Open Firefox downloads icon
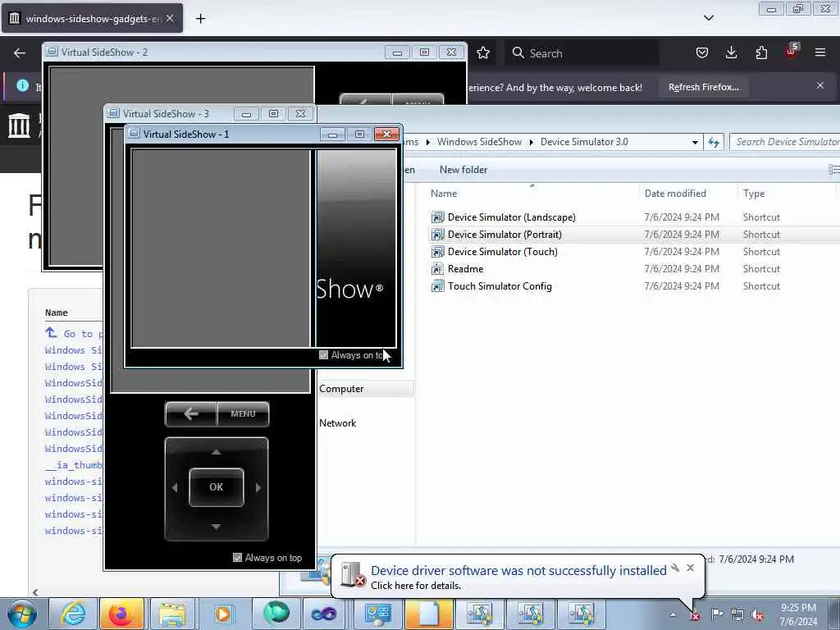The height and width of the screenshot is (630, 840). click(731, 52)
